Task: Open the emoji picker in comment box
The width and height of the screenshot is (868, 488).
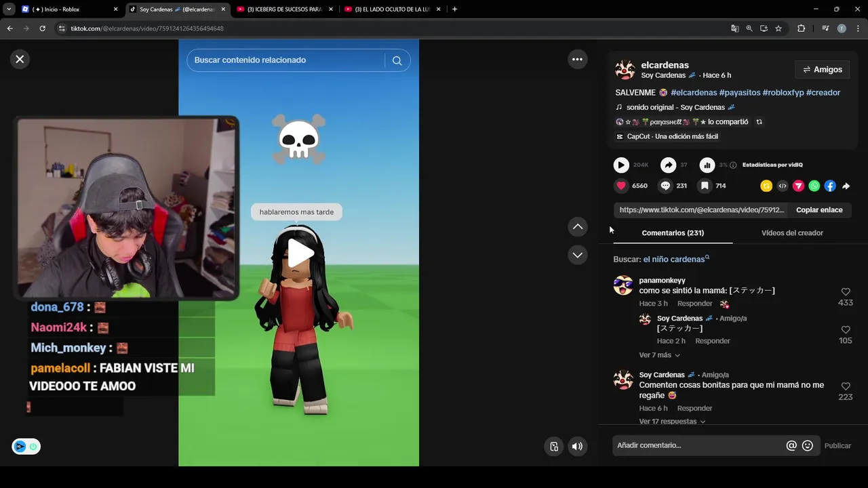Action: [808, 445]
